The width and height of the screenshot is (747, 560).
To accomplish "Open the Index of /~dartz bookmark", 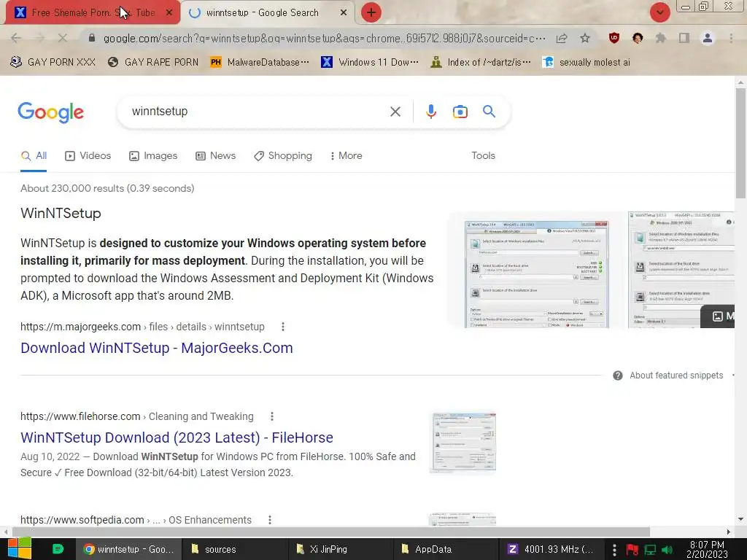I will [x=480, y=63].
